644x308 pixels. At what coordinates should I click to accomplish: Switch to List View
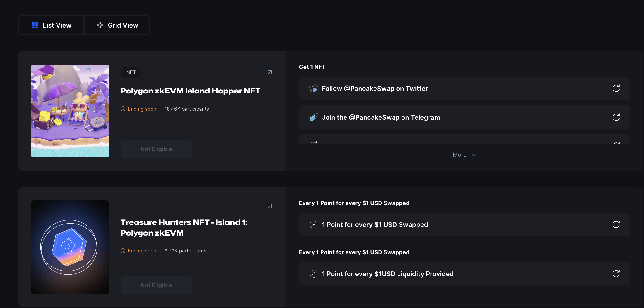tap(52, 25)
